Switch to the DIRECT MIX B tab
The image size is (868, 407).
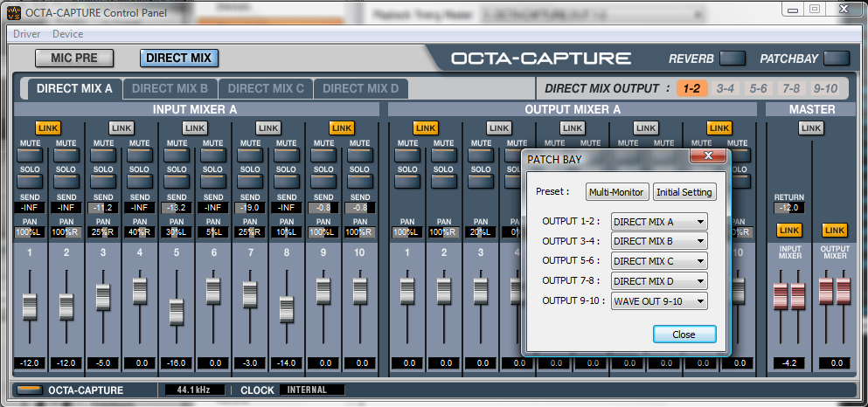click(x=170, y=88)
